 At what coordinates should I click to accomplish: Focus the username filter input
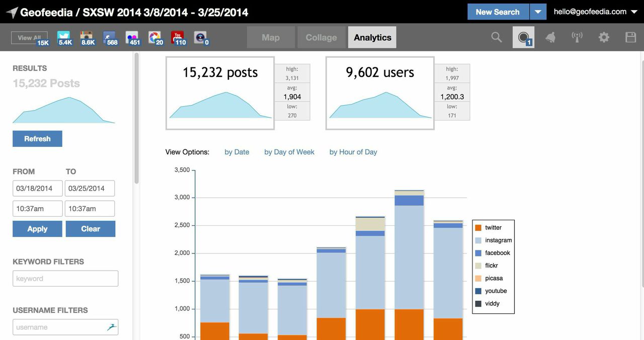pyautogui.click(x=65, y=327)
